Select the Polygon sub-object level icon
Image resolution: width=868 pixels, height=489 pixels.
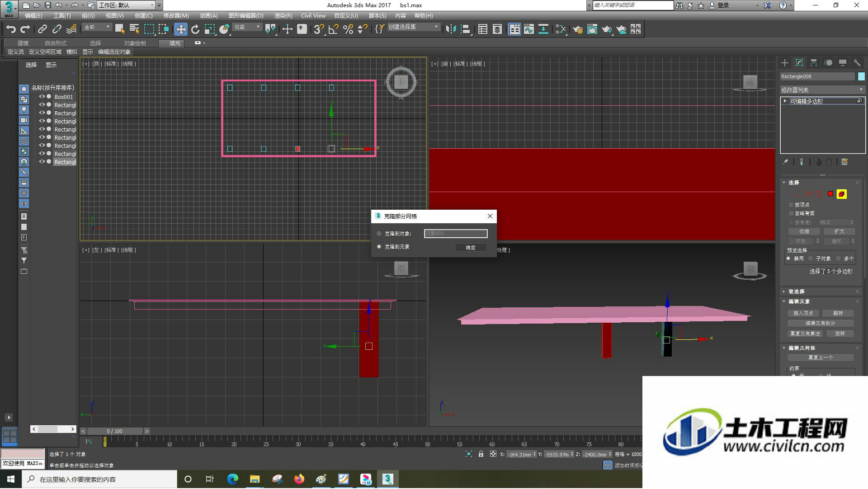click(x=830, y=194)
